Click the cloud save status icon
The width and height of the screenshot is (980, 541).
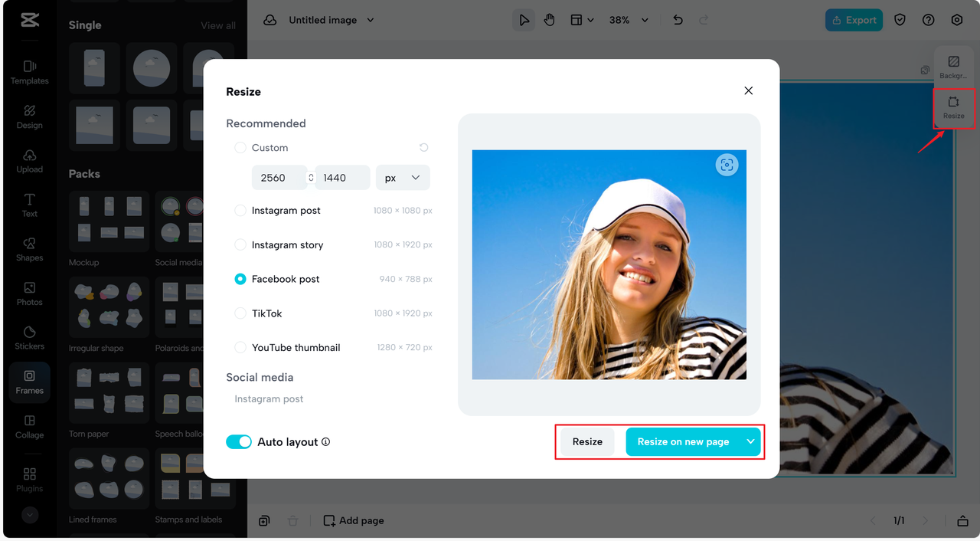269,20
